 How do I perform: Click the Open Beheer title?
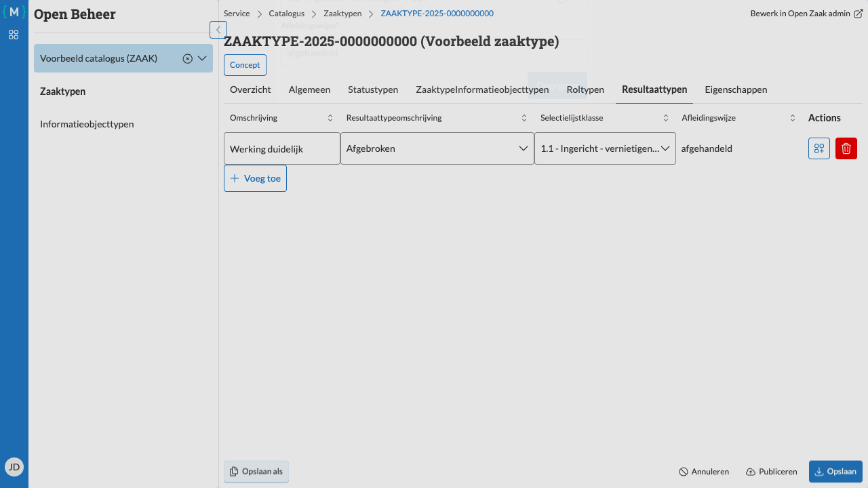(75, 14)
